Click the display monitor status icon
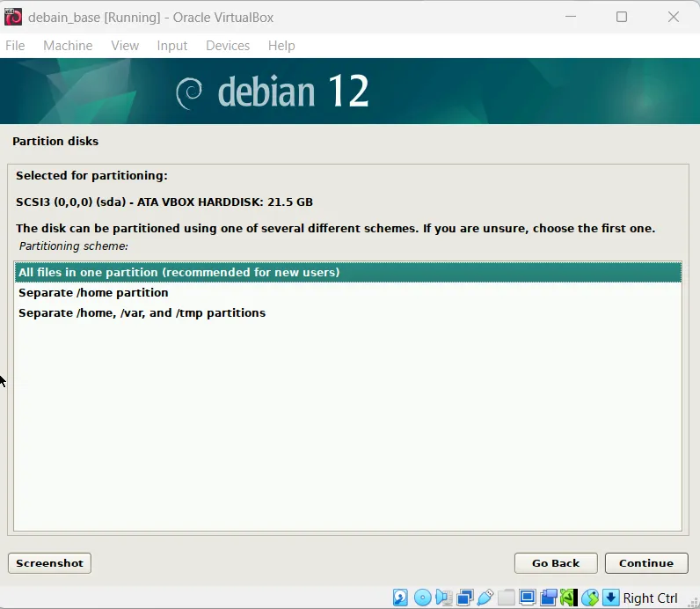Screen dimensions: 700x609 point(528,598)
